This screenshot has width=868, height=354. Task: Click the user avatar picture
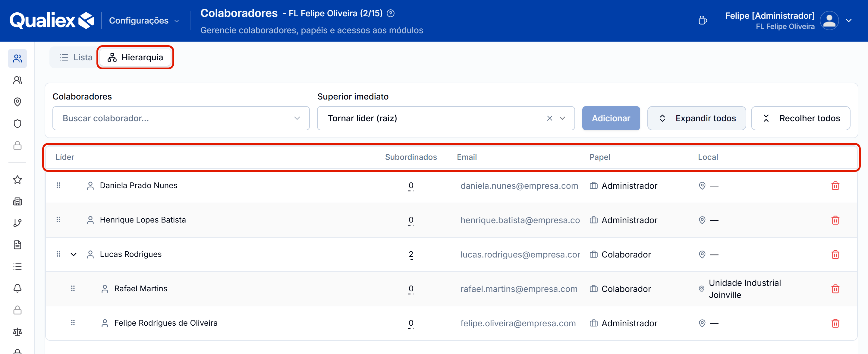829,21
